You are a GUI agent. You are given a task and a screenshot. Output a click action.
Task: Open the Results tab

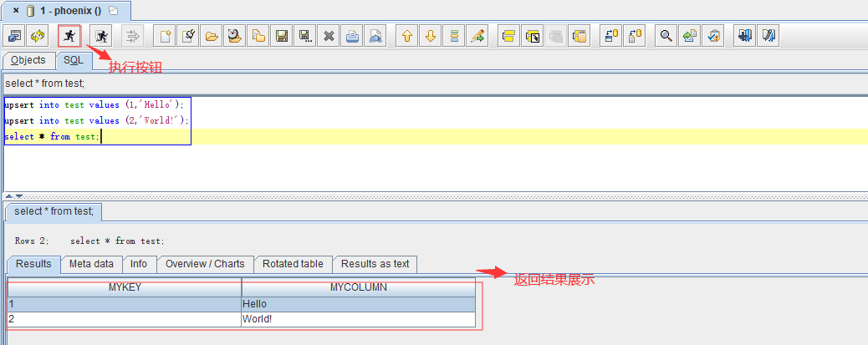(33, 264)
